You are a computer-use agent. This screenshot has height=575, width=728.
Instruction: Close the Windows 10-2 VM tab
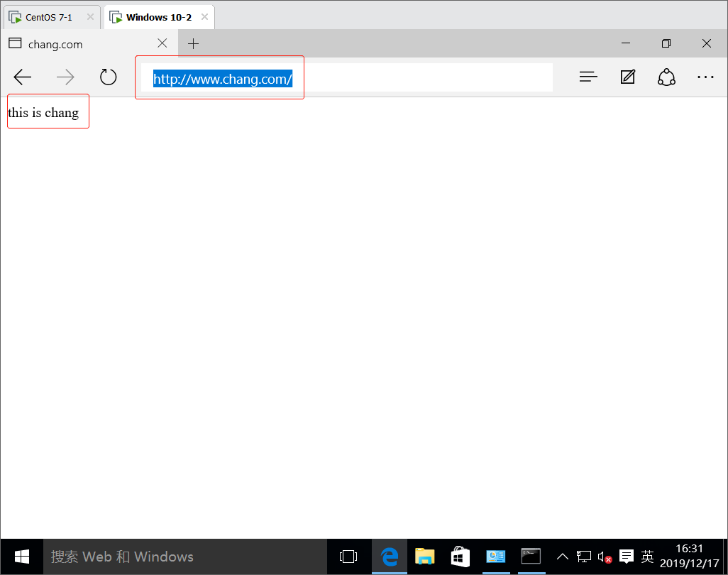point(204,17)
